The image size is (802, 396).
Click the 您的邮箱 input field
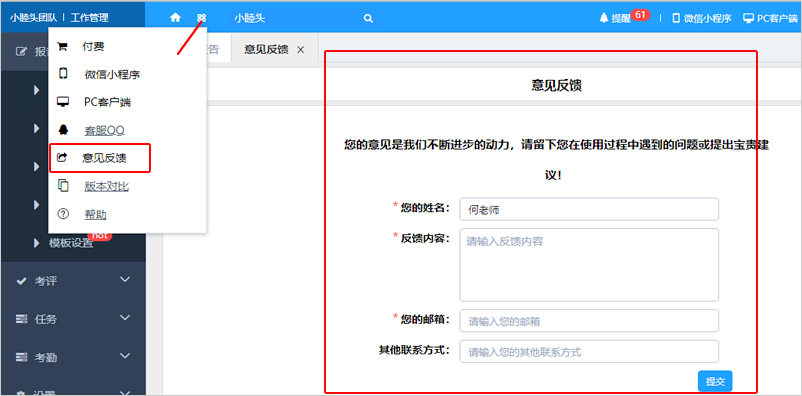tap(589, 321)
